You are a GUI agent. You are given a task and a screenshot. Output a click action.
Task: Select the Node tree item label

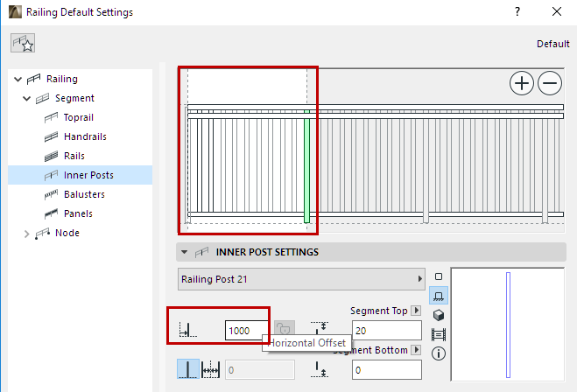(67, 233)
